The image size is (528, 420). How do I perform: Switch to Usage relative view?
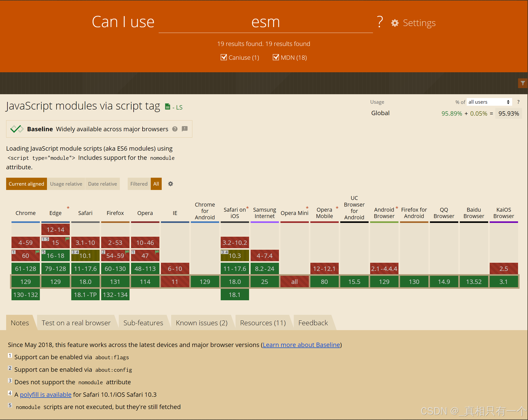pos(66,184)
